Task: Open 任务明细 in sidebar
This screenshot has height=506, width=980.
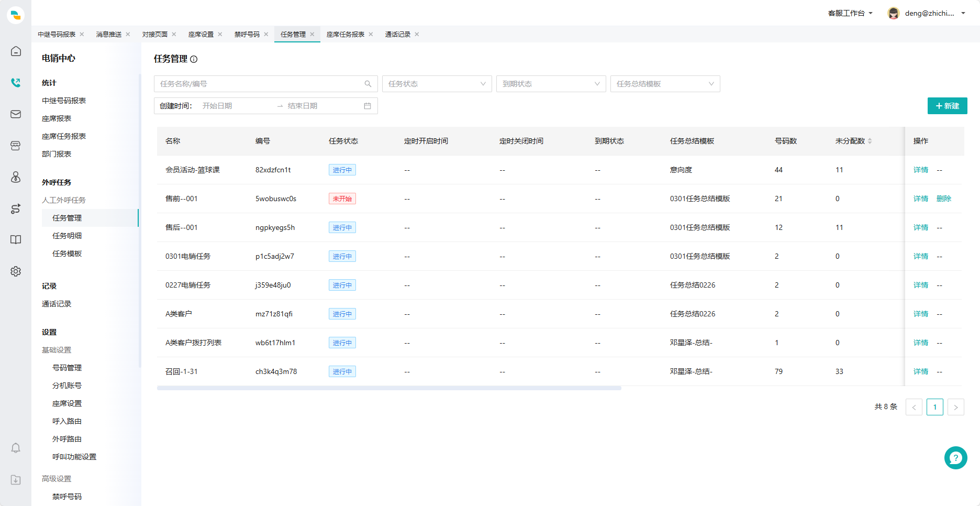Action: (x=67, y=236)
